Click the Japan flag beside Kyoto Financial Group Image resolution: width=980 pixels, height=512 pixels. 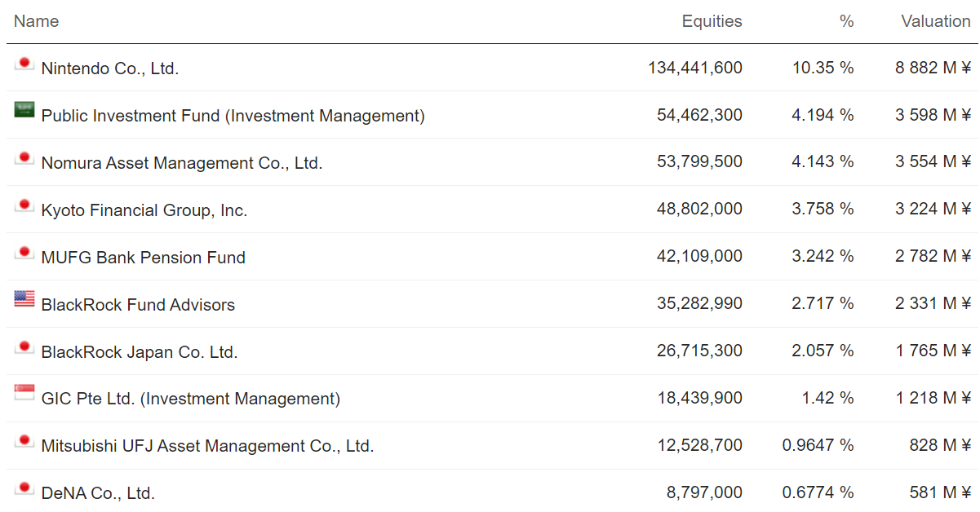pos(24,205)
